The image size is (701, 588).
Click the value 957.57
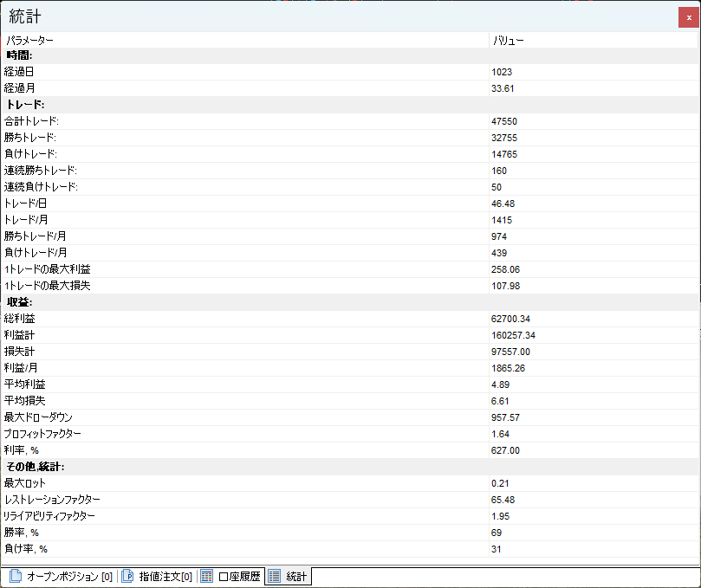coord(505,417)
